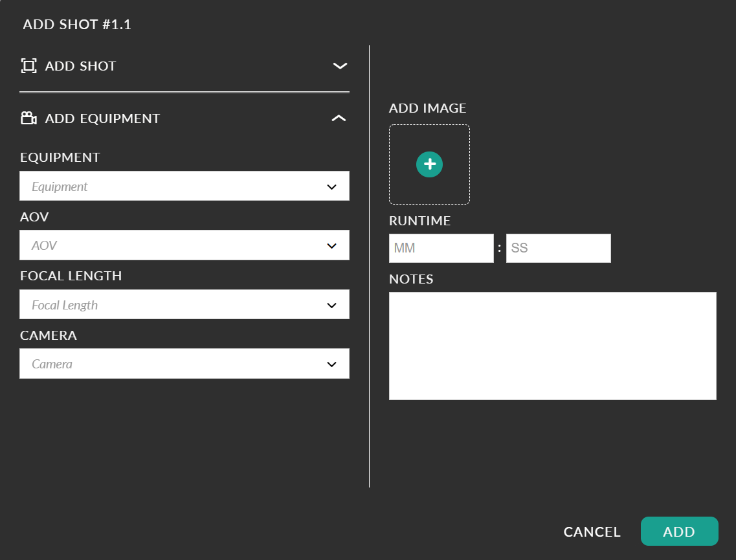Click the green ADD button
The width and height of the screenshot is (736, 560).
(679, 532)
